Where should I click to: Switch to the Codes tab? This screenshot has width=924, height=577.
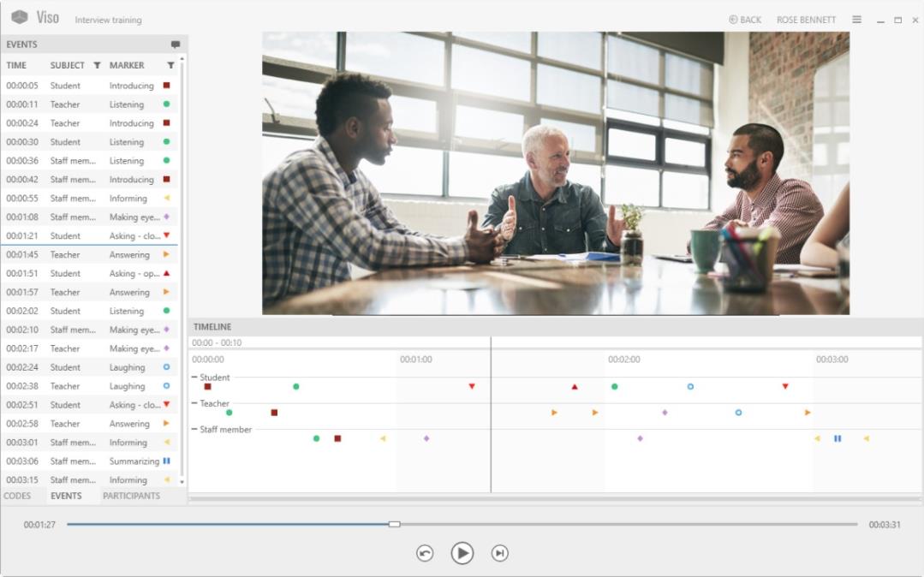coord(17,496)
